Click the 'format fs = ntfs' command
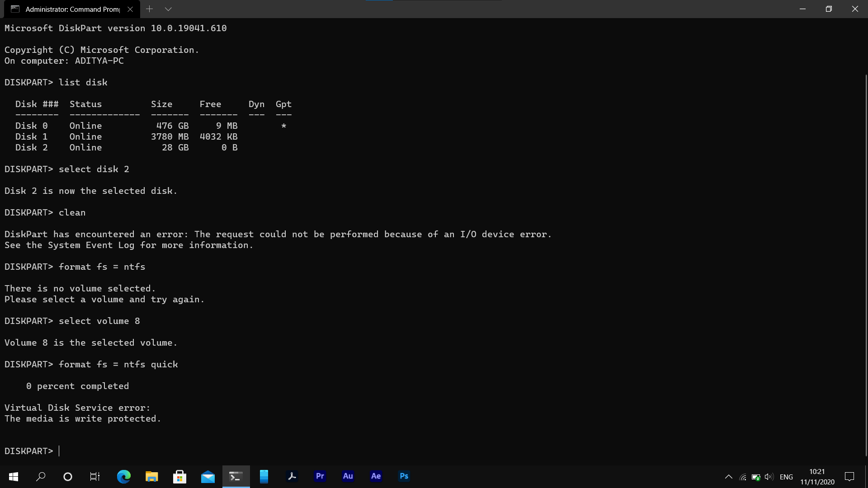The height and width of the screenshot is (488, 868). pyautogui.click(x=102, y=267)
